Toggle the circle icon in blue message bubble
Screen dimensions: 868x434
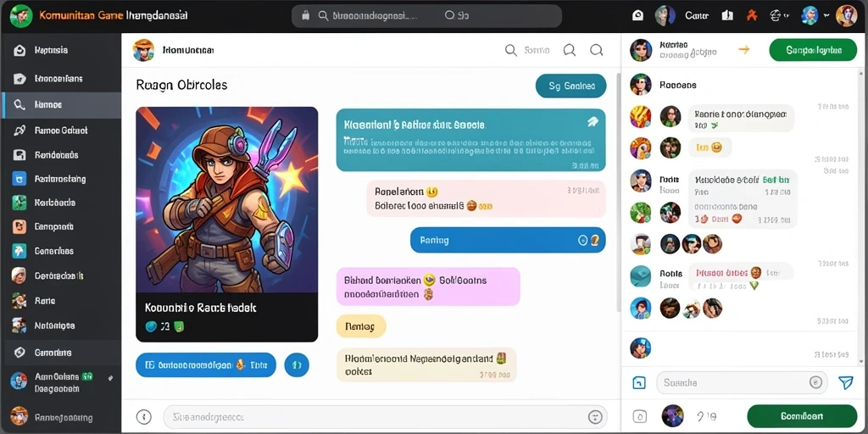(581, 240)
